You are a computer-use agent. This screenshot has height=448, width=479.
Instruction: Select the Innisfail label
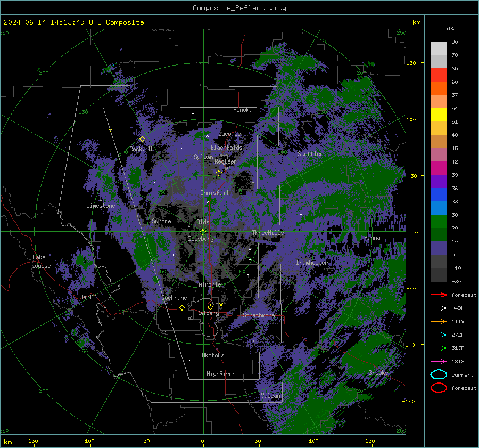(214, 193)
